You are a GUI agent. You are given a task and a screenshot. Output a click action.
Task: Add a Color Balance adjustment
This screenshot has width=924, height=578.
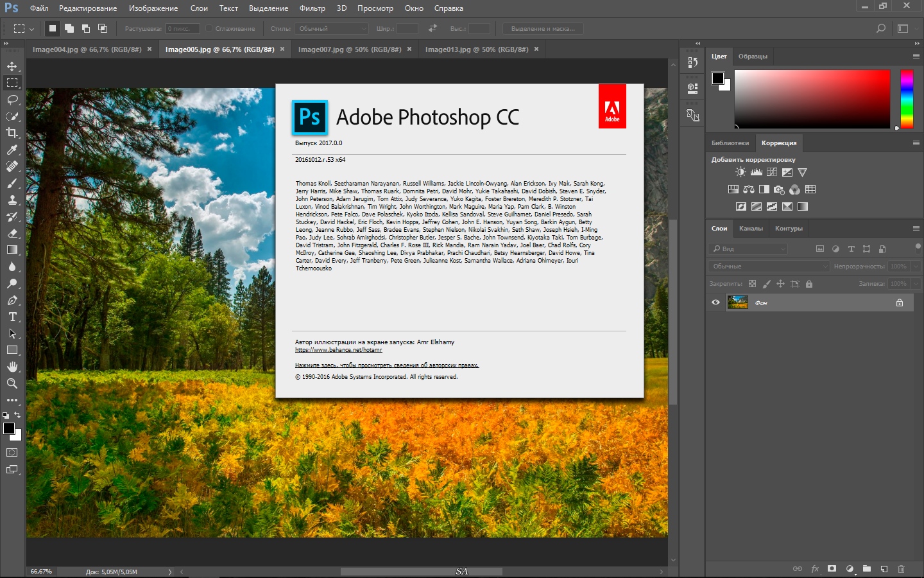(749, 189)
